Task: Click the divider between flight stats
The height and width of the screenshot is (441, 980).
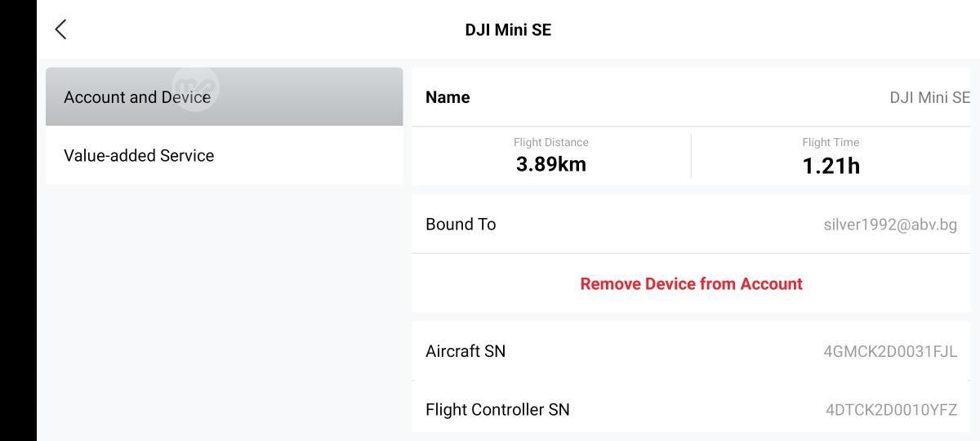Action: 691,156
